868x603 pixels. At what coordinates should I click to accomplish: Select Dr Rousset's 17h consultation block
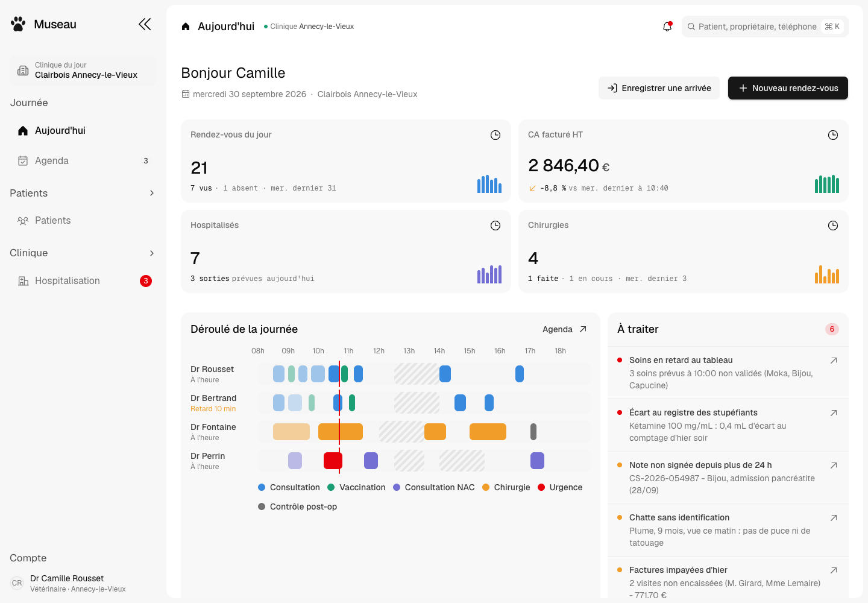point(520,374)
